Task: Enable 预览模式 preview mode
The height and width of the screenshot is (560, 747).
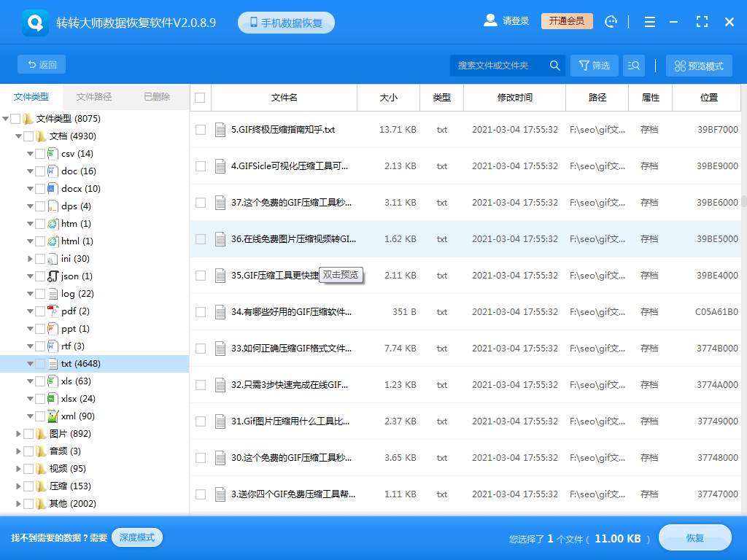Action: coord(697,65)
